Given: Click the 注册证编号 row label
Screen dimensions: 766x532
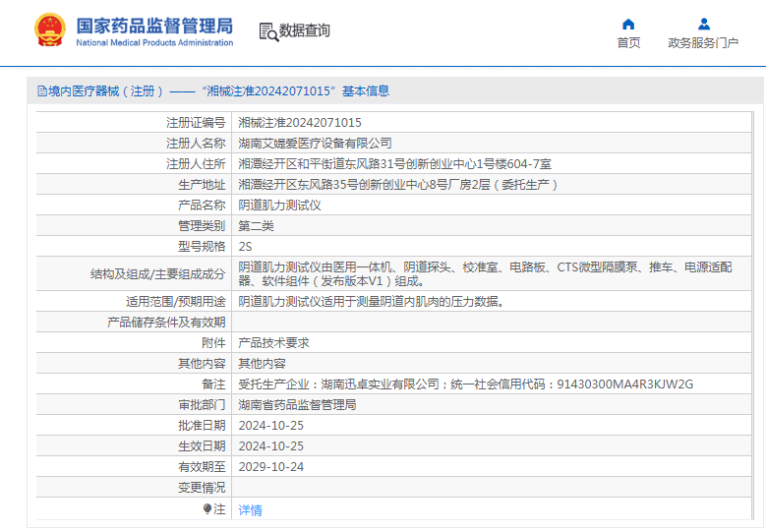Looking at the screenshot, I should pyautogui.click(x=196, y=123).
